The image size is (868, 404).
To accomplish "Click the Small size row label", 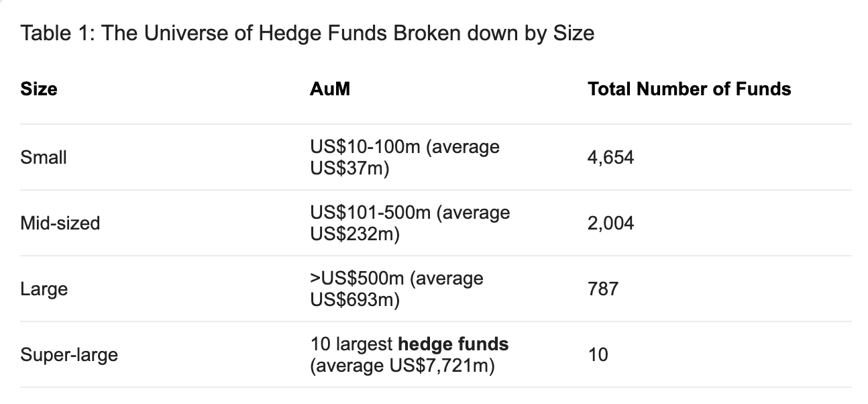I will (x=44, y=158).
